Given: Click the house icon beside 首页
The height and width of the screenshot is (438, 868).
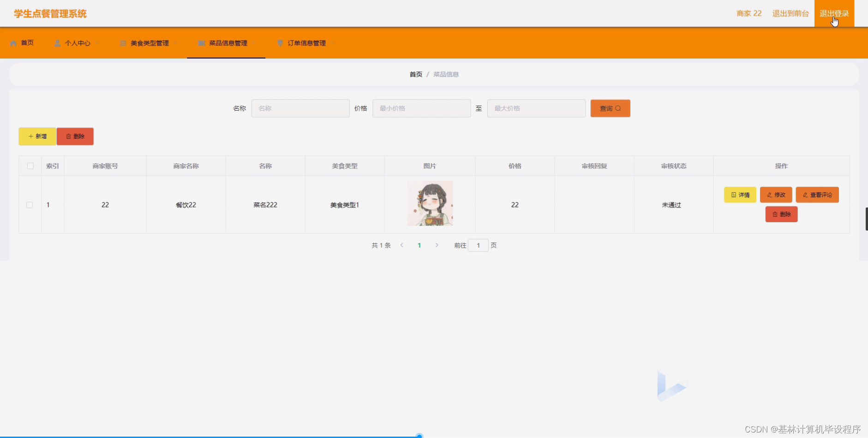Looking at the screenshot, I should pos(14,43).
